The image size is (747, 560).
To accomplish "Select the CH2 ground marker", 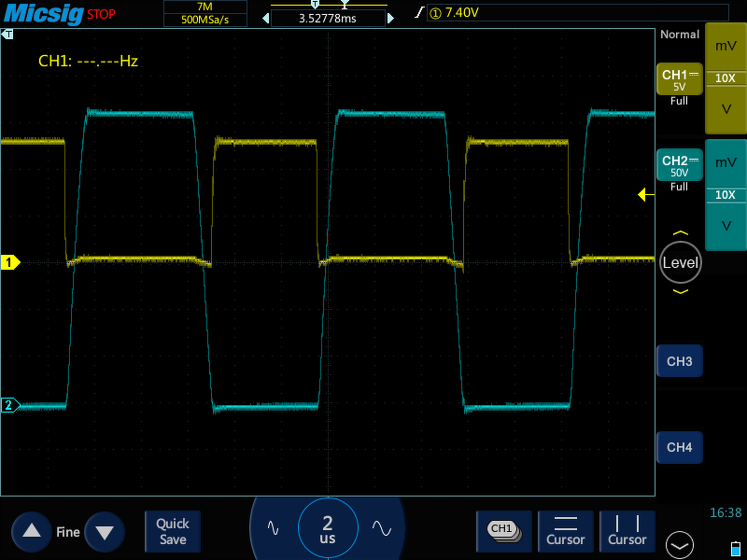I will [x=9, y=405].
